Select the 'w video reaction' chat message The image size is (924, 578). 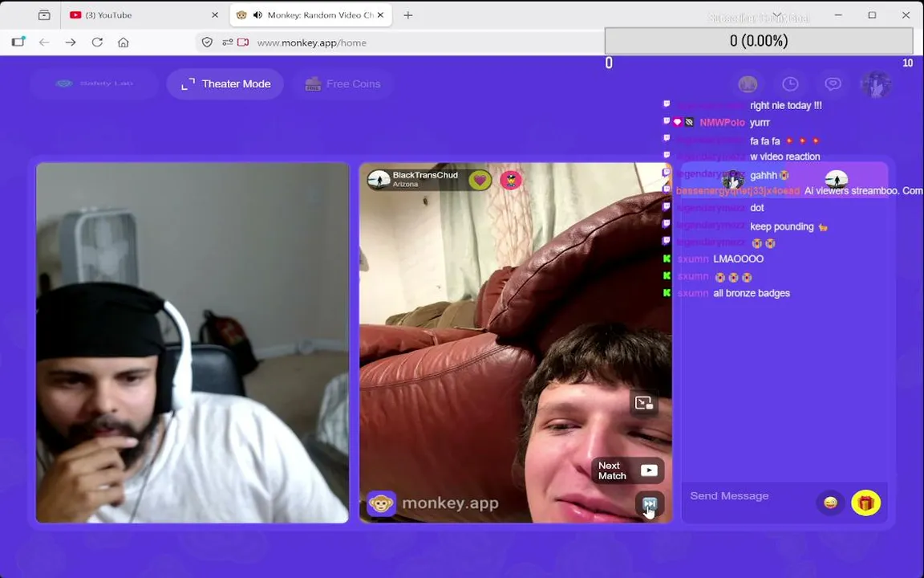[785, 157]
